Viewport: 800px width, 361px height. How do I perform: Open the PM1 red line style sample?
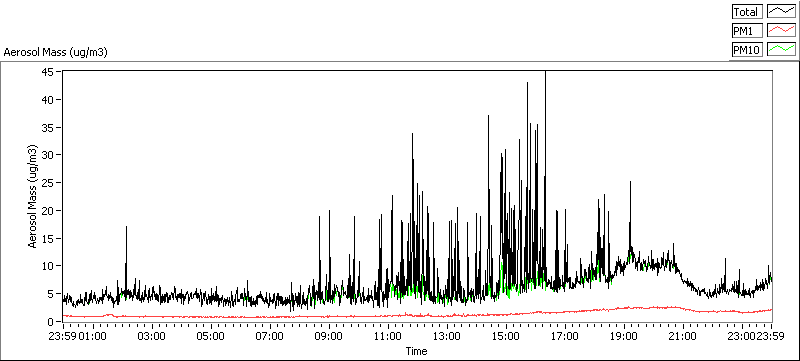[x=782, y=31]
